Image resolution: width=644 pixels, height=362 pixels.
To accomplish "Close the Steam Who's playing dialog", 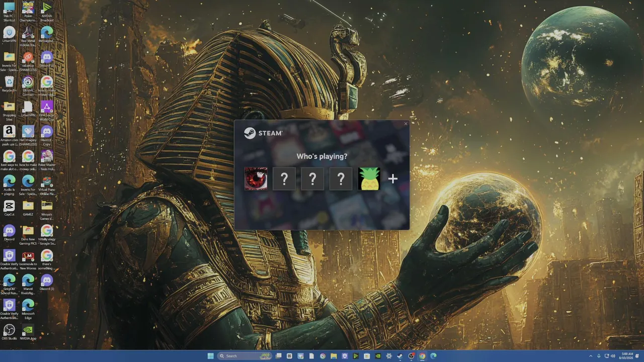I will pyautogui.click(x=406, y=124).
